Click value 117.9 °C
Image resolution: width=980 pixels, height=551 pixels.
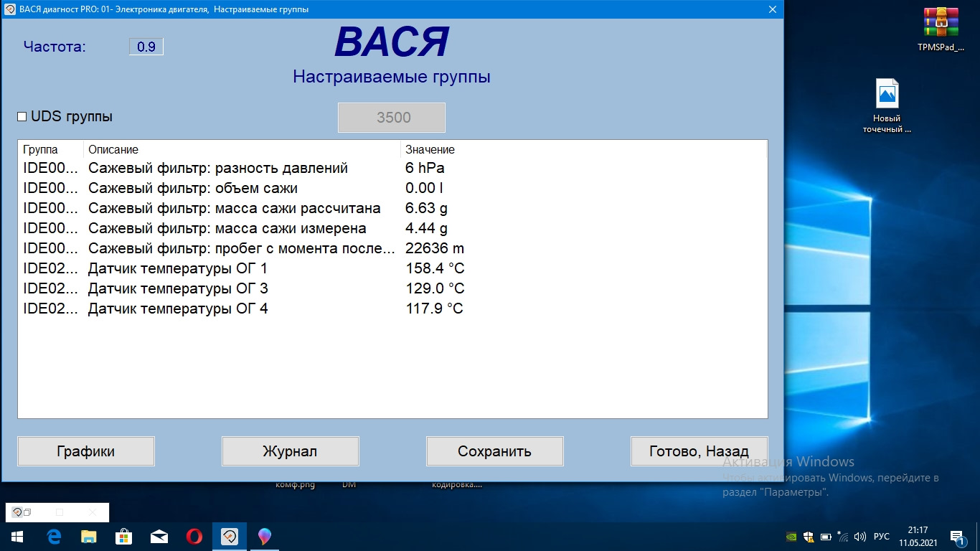[435, 309]
